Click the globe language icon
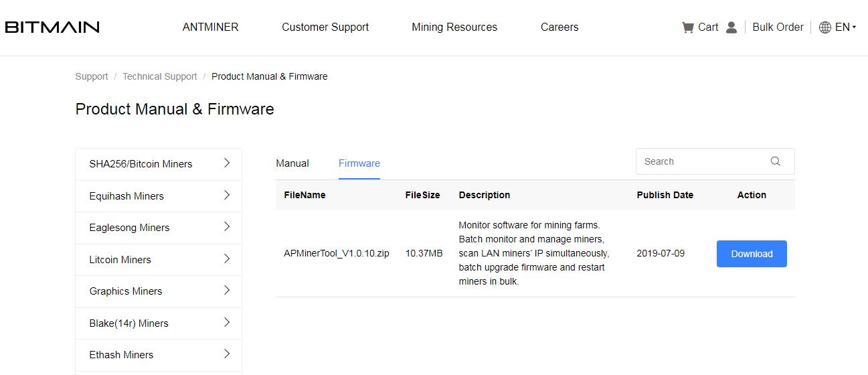The image size is (868, 375). (825, 27)
